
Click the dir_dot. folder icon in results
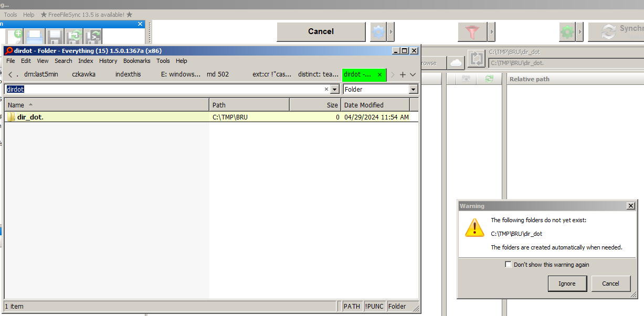11,117
